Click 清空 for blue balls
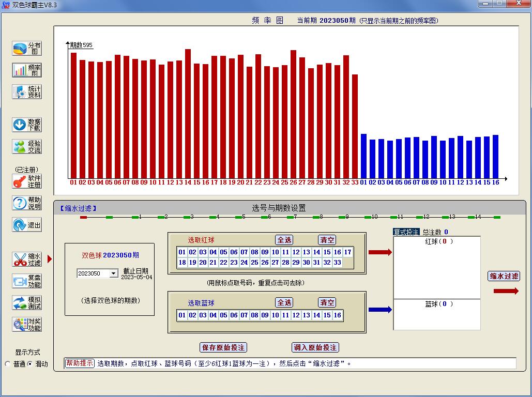532x397 pixels. click(327, 302)
